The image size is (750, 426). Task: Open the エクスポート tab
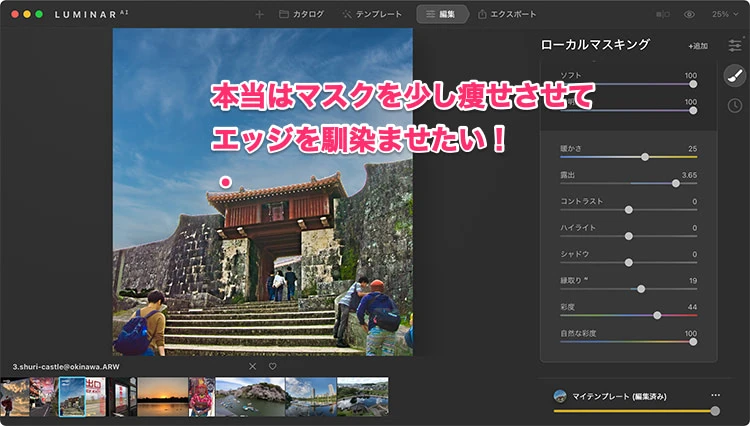point(507,15)
